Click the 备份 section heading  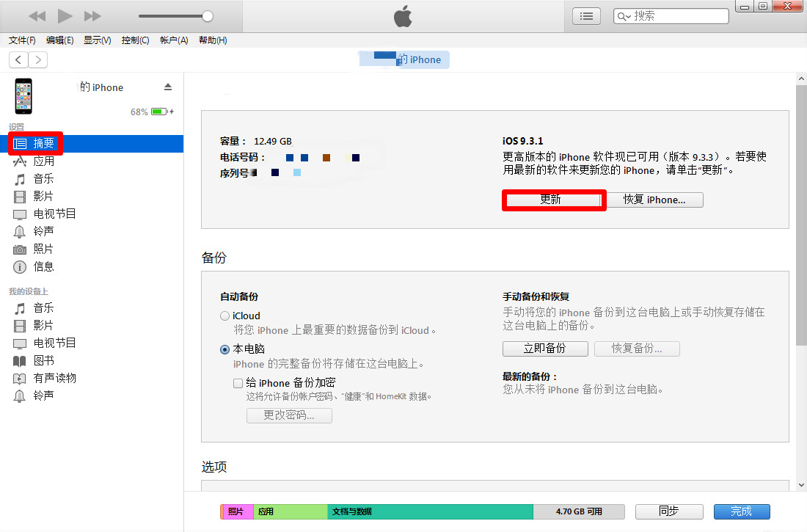click(x=214, y=258)
